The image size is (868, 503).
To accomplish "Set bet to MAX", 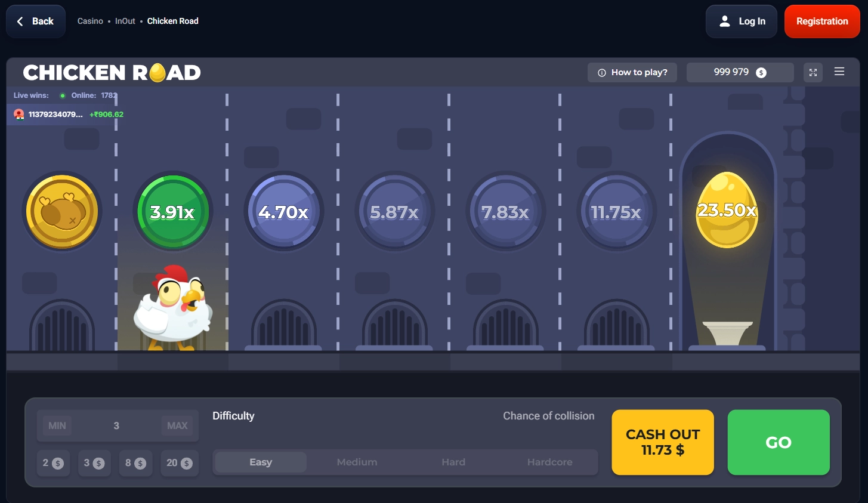I will 177,425.
